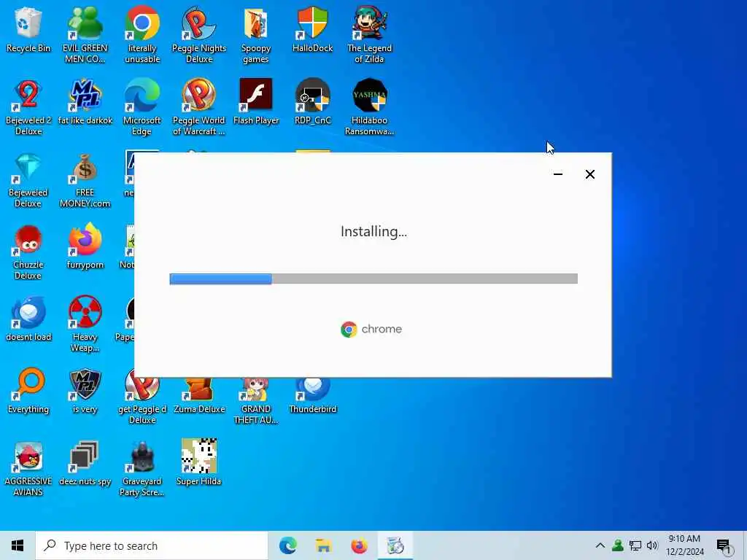Open the Windows Start menu
The height and width of the screenshot is (560, 747).
click(x=18, y=545)
